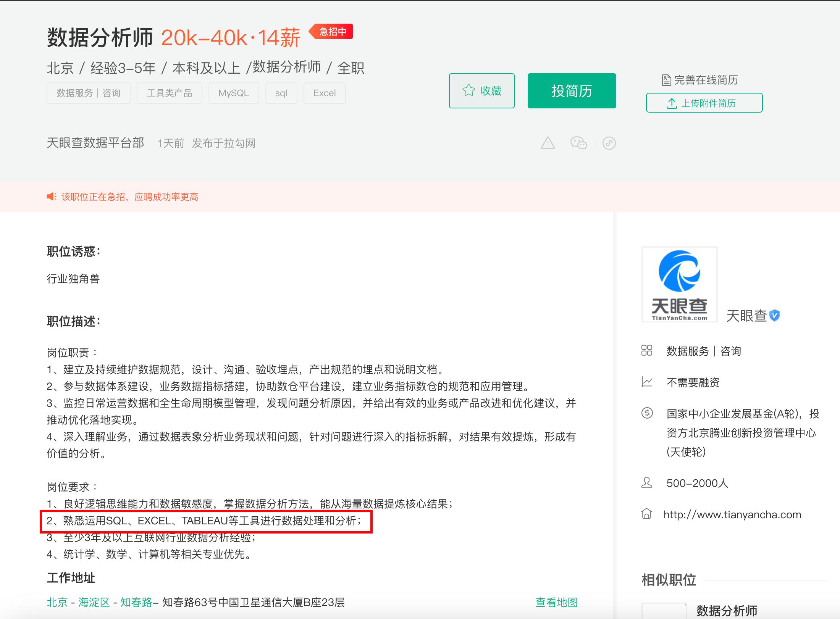Share this job via the WeChat icon
This screenshot has width=840, height=619.
pos(579,143)
